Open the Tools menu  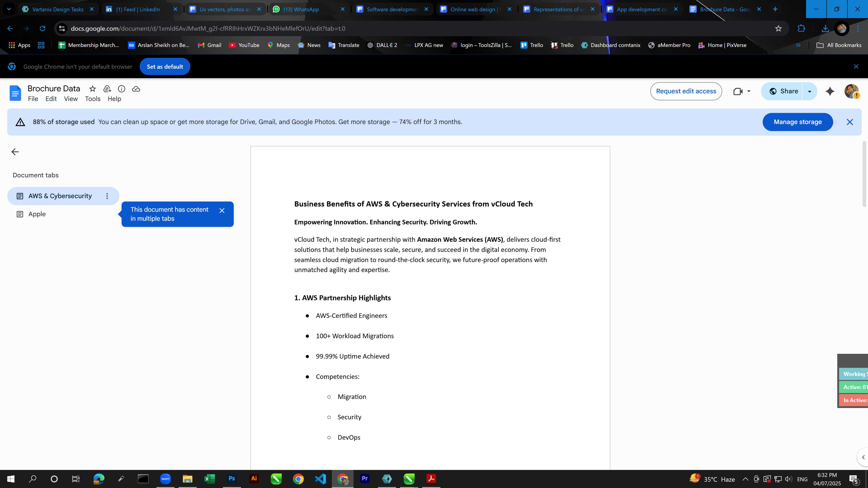tap(93, 99)
